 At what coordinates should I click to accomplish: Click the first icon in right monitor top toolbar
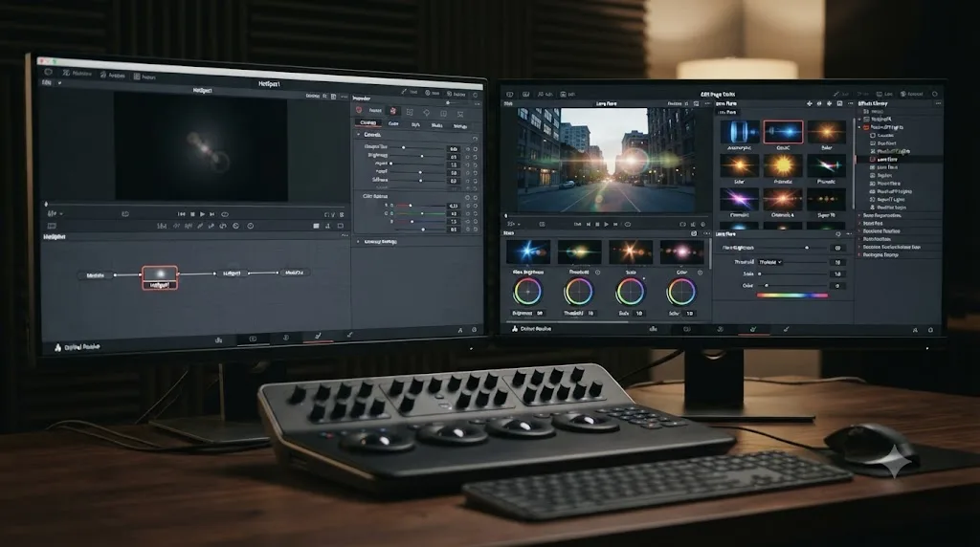509,95
